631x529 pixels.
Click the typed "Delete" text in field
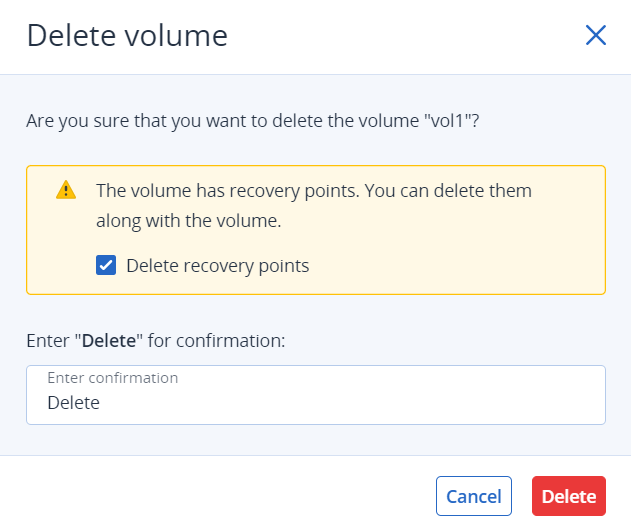tap(74, 403)
